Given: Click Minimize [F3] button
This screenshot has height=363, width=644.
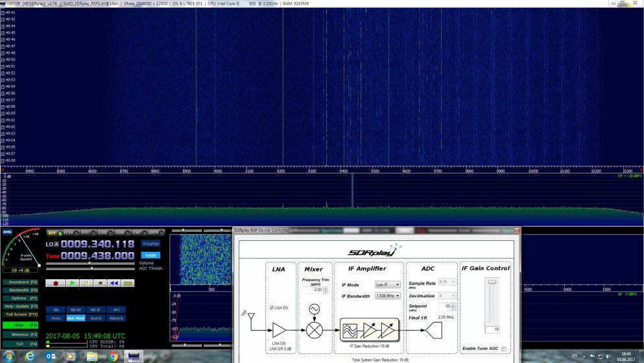Looking at the screenshot, I should coord(21,334).
